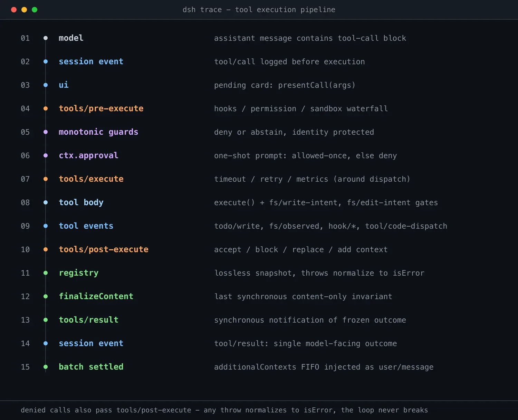Select the dot marker next to 'ui'
The image size is (518, 420).
point(46,85)
